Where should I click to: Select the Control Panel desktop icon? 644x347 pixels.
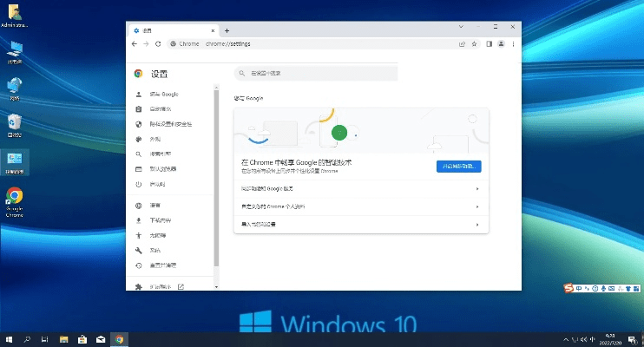[x=15, y=162]
